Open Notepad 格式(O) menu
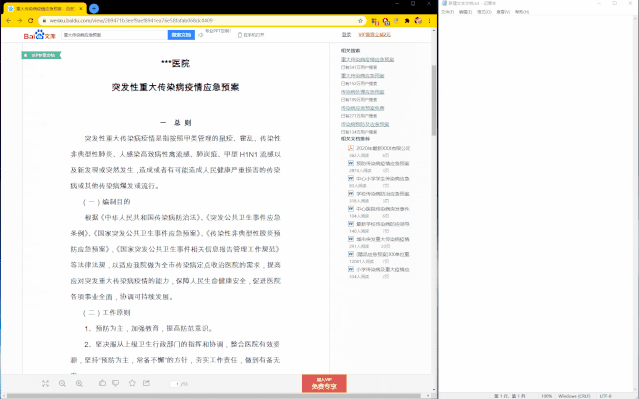The height and width of the screenshot is (399, 639). point(484,12)
